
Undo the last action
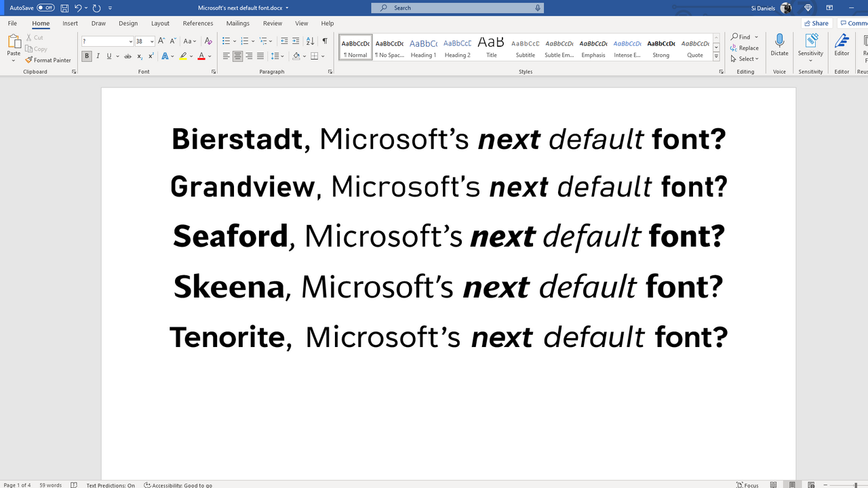click(78, 8)
